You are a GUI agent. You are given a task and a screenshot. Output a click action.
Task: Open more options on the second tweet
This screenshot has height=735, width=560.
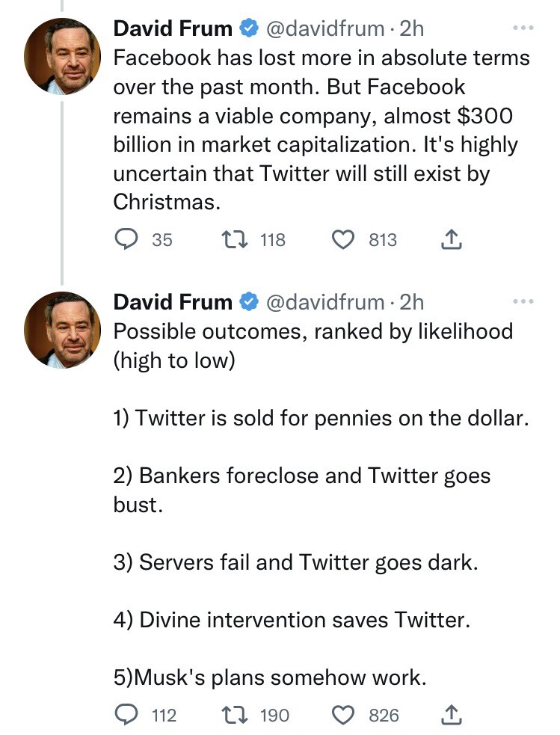click(x=523, y=302)
